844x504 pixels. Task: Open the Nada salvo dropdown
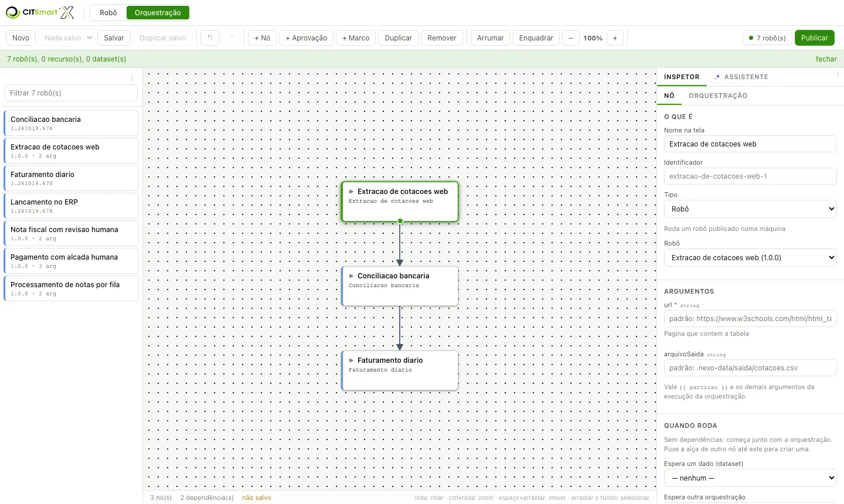67,38
